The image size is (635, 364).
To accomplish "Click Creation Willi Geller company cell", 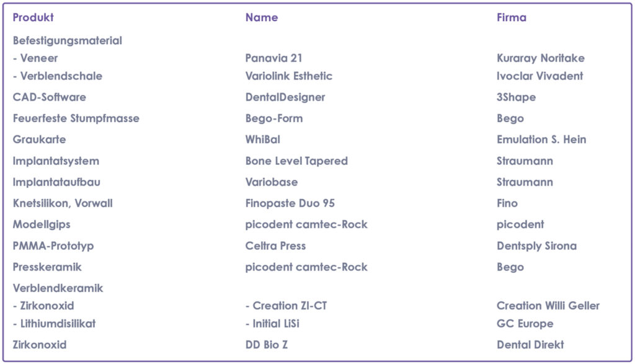I will coord(548,306).
